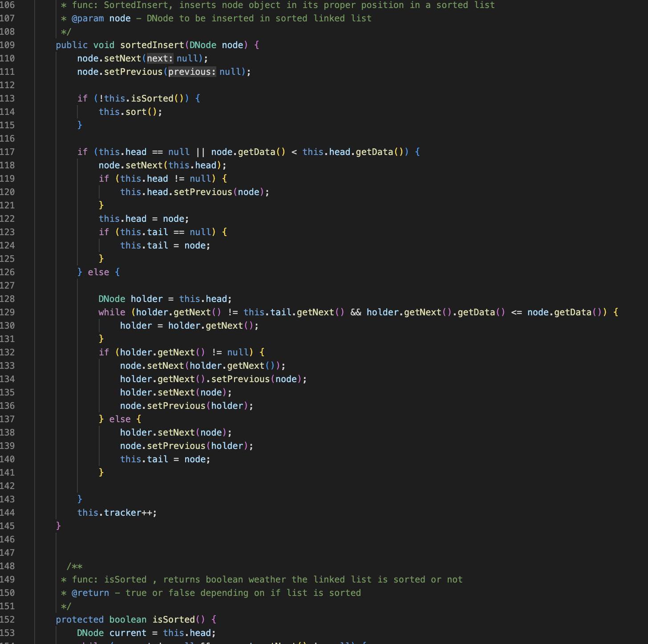Click the 'holder' variable declared on line 128
648x644 pixels.
[147, 299]
